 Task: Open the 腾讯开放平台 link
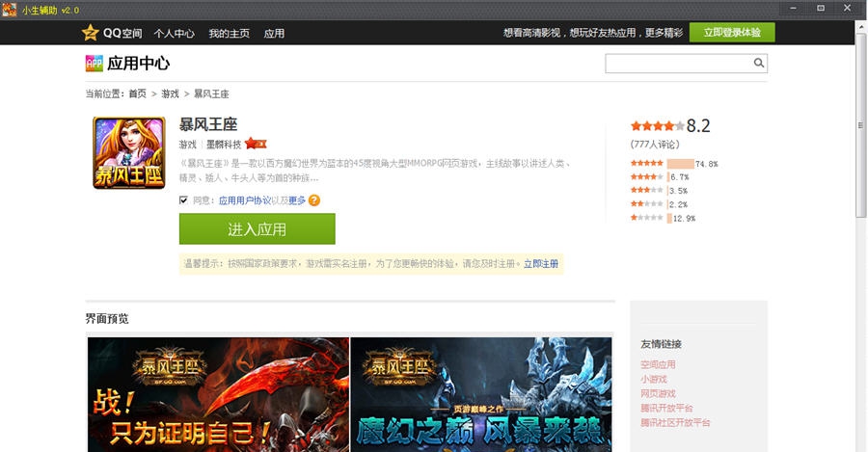click(x=666, y=408)
